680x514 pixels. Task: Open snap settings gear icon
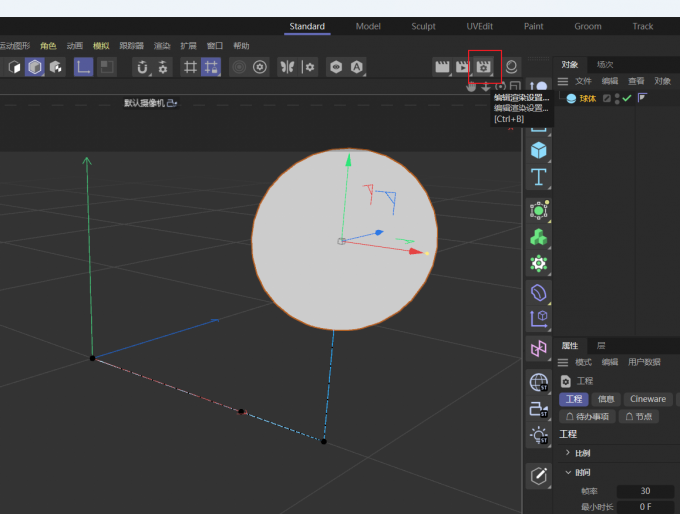point(163,67)
